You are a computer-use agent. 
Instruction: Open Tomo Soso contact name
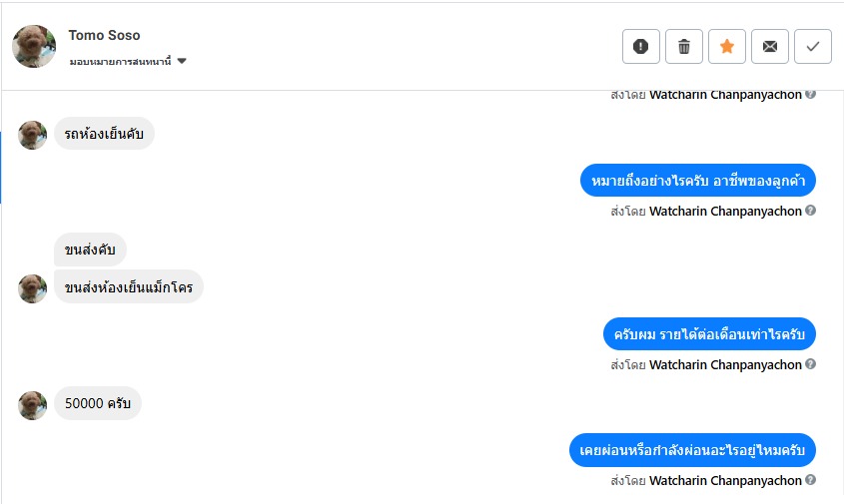[104, 35]
